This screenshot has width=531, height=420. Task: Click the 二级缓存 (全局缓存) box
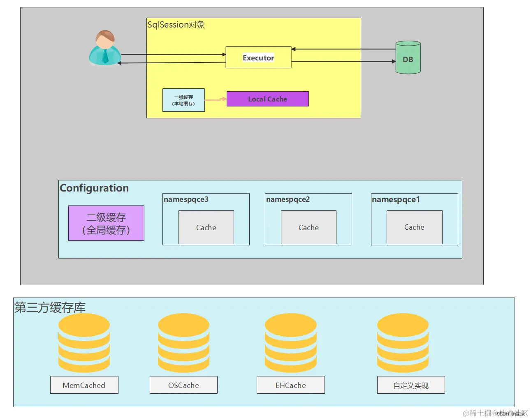coord(106,223)
